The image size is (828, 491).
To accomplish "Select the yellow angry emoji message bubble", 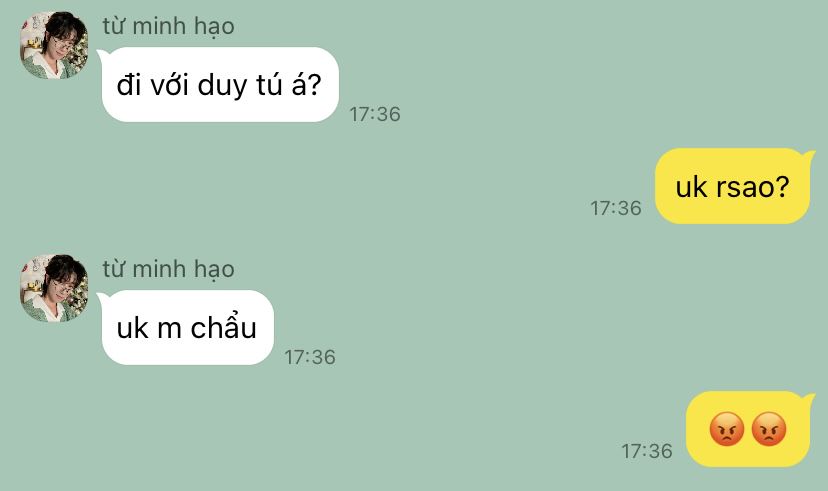I will [749, 429].
